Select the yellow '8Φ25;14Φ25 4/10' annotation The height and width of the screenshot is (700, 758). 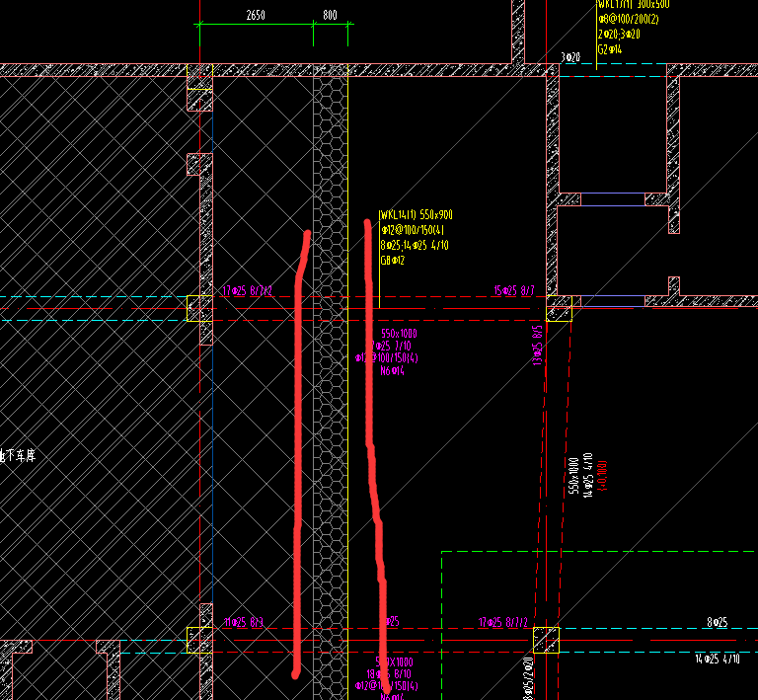coord(415,245)
